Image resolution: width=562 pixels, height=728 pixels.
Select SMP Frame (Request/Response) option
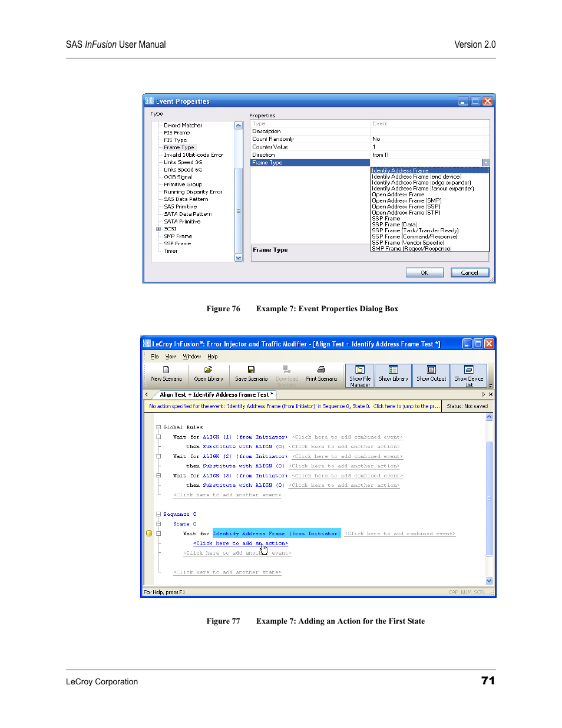tap(411, 249)
